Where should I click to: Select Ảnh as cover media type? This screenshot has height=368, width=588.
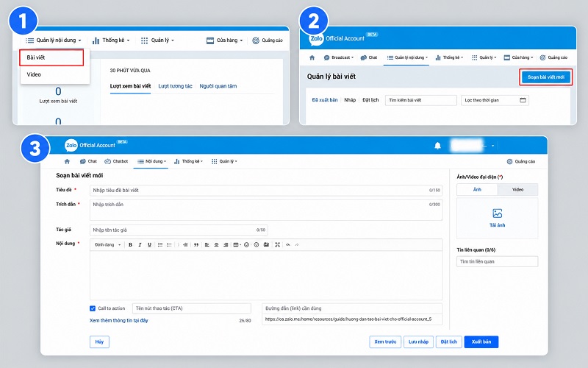(477, 190)
